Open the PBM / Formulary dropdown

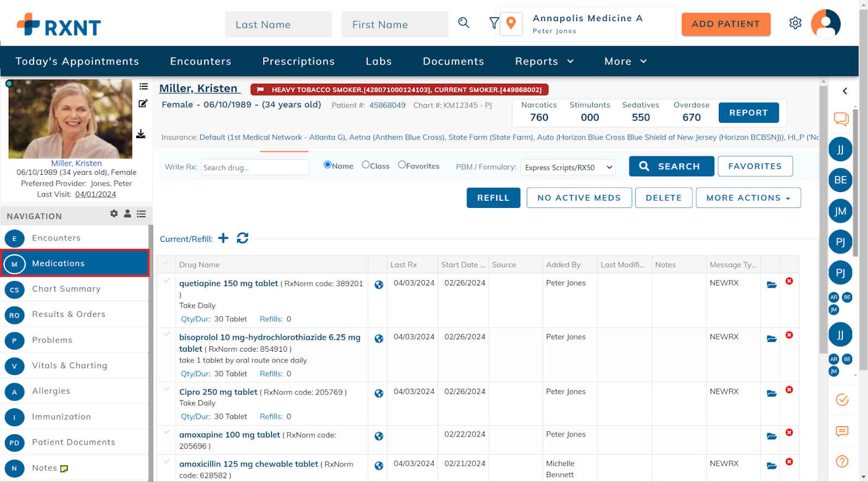point(568,167)
